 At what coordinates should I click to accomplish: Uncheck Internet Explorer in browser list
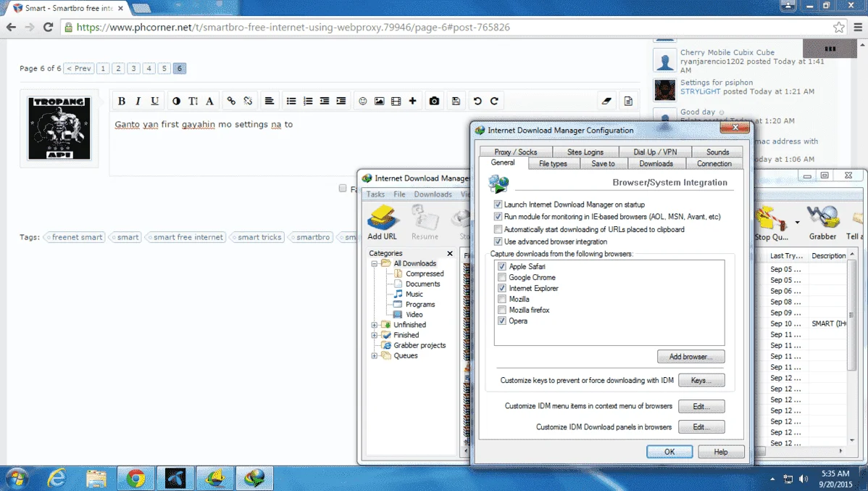(x=502, y=288)
